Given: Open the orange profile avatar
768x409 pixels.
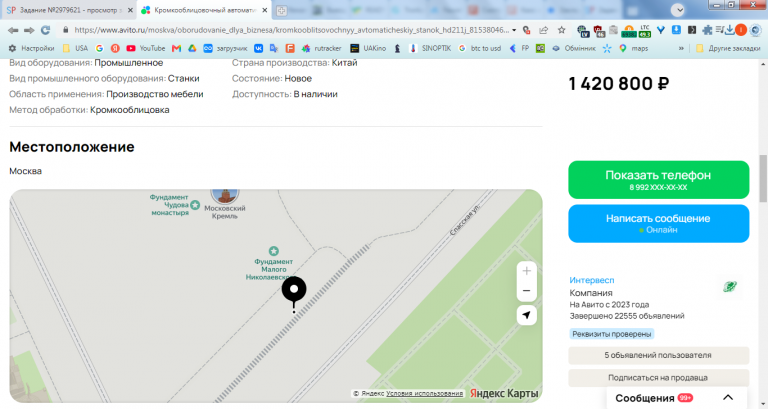Looking at the screenshot, I should (741, 30).
